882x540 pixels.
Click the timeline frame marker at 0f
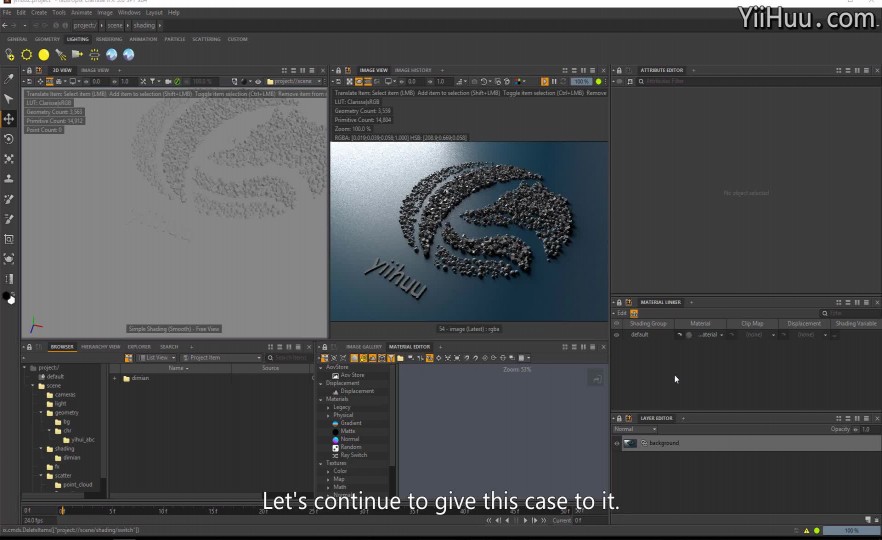click(x=62, y=511)
